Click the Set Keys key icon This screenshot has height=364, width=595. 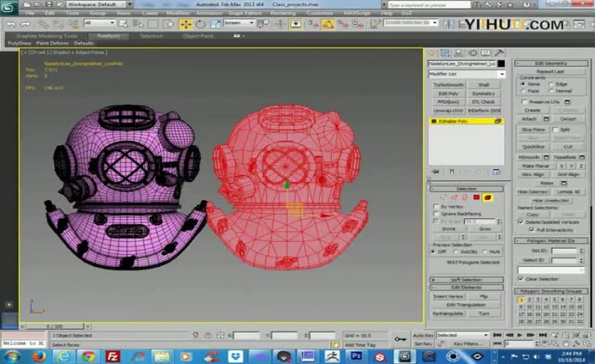click(400, 339)
